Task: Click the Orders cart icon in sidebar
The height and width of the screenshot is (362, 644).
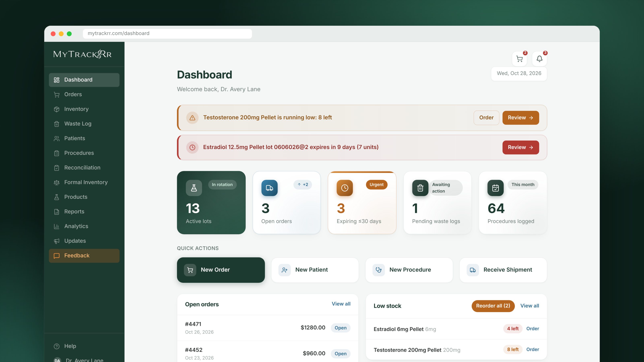Action: coord(57,95)
